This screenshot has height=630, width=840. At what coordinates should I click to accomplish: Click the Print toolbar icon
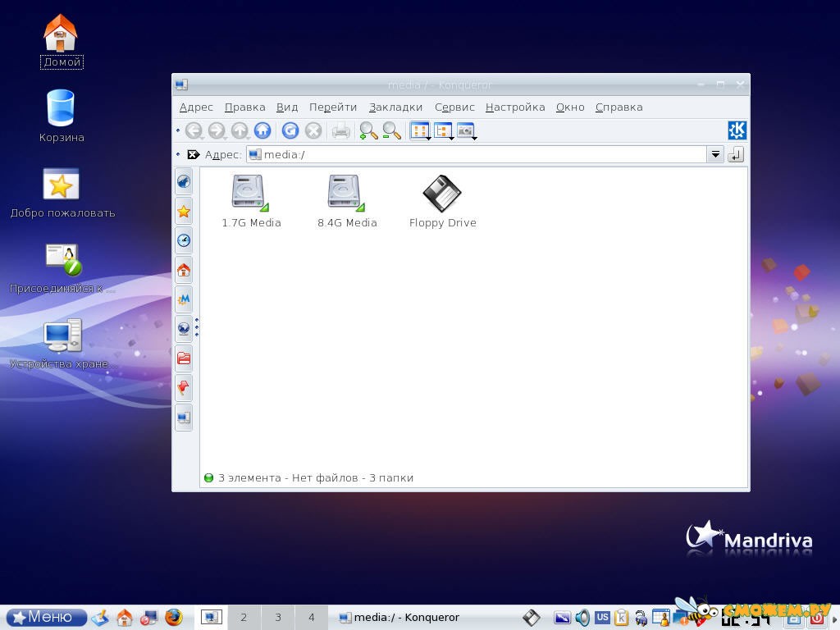341,130
